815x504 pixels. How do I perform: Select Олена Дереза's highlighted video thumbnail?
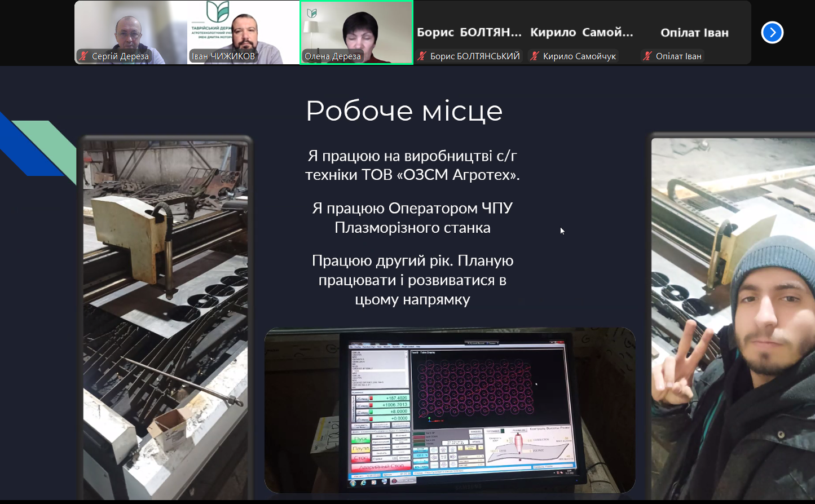[356, 32]
